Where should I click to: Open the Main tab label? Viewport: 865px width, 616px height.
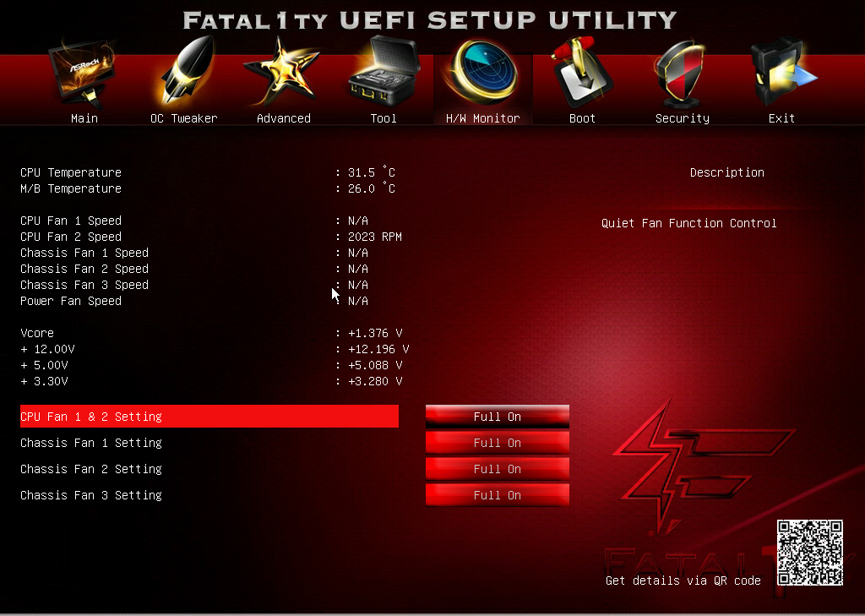[84, 118]
